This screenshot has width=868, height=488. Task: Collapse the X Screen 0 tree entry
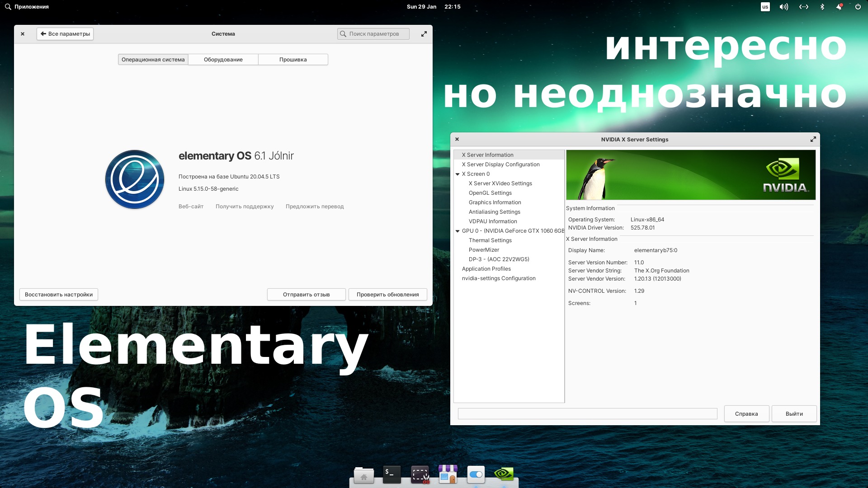pyautogui.click(x=458, y=174)
